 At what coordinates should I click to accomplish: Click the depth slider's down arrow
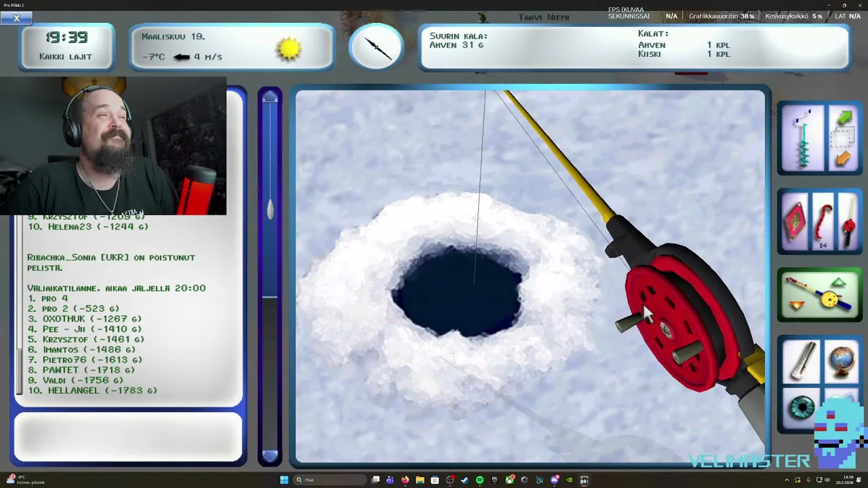[270, 455]
